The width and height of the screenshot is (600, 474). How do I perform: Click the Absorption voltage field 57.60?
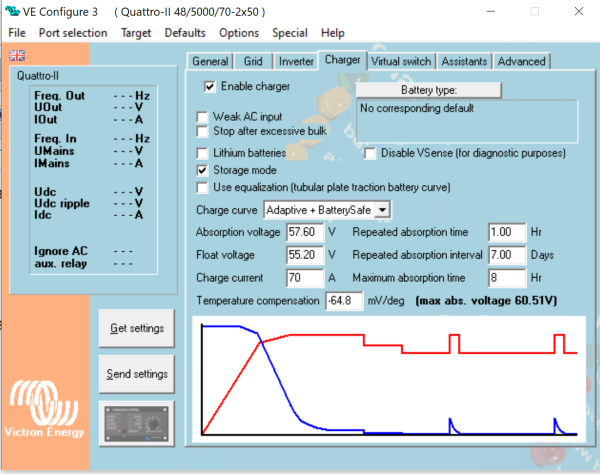[305, 232]
